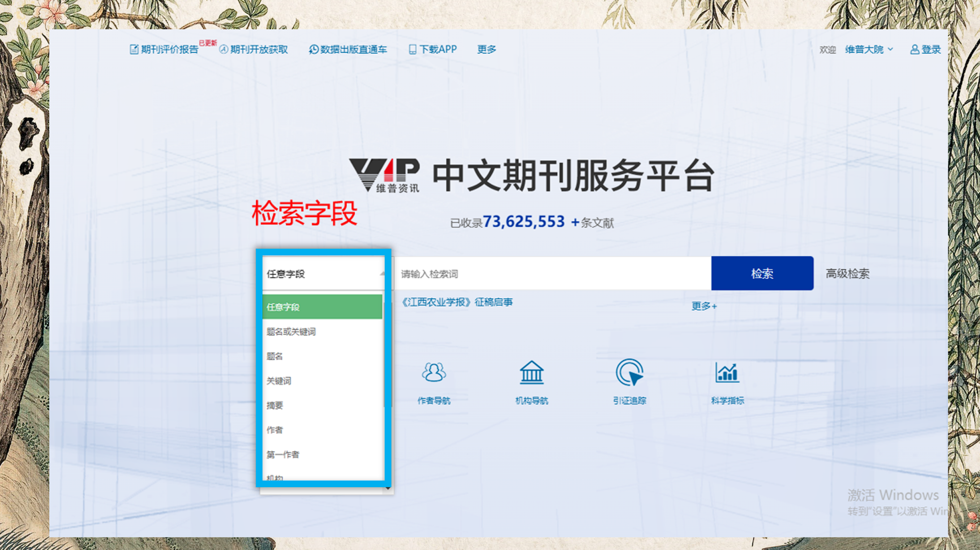This screenshot has width=980, height=550.
Task: Collapse the 任意字段 field dropdown arrow
Action: (382, 274)
